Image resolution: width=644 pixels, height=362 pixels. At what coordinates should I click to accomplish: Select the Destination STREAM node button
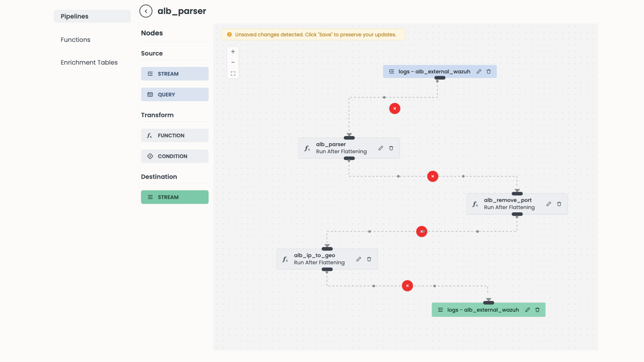click(x=175, y=197)
